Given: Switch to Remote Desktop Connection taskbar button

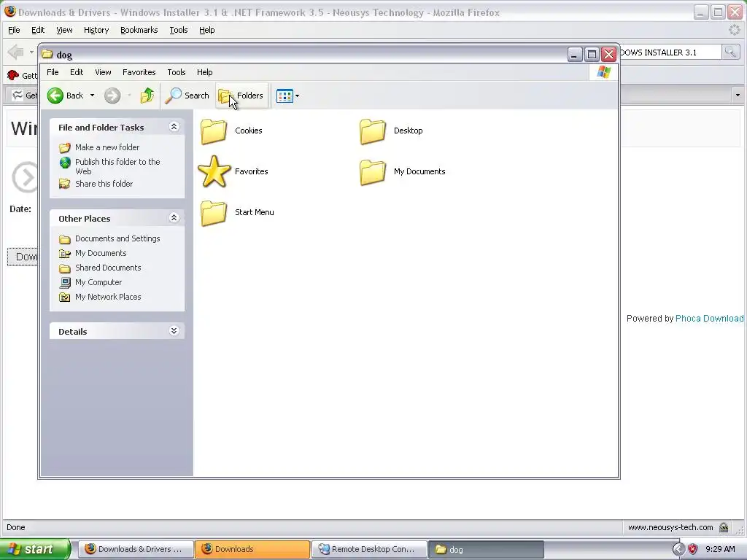Looking at the screenshot, I should (368, 549).
